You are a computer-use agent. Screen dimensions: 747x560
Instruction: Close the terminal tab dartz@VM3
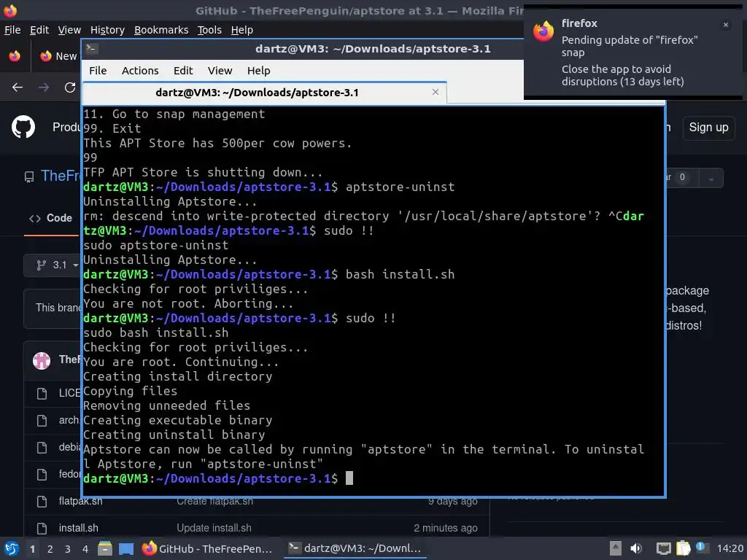tap(436, 92)
